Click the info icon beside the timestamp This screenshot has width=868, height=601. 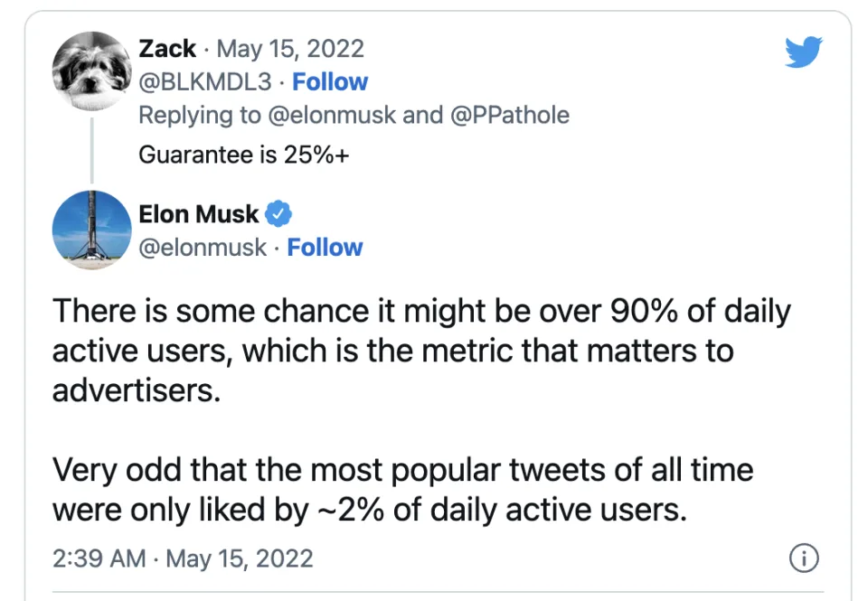pos(804,559)
